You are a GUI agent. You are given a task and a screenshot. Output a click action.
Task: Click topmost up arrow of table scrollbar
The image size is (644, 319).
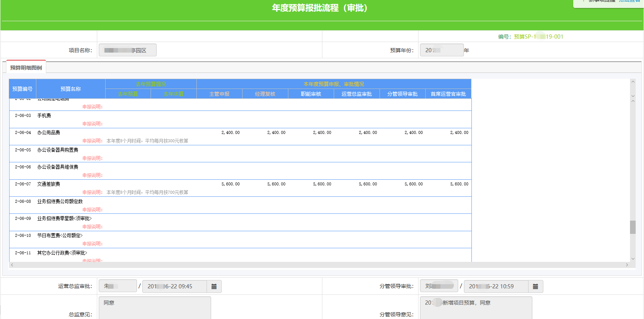coord(633,82)
